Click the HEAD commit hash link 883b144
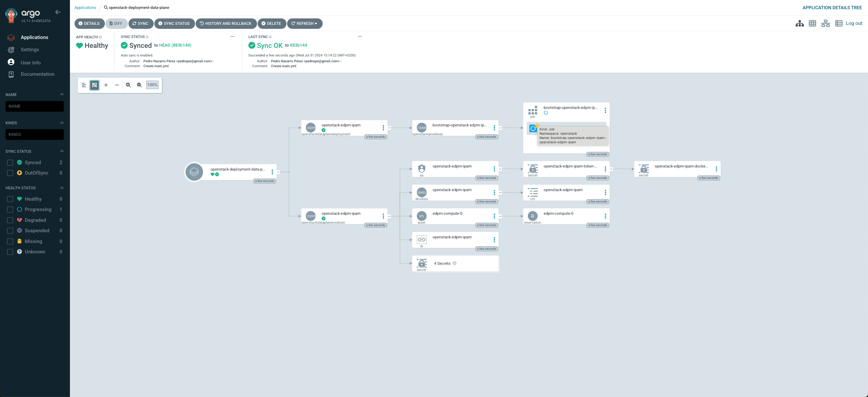 click(x=175, y=45)
